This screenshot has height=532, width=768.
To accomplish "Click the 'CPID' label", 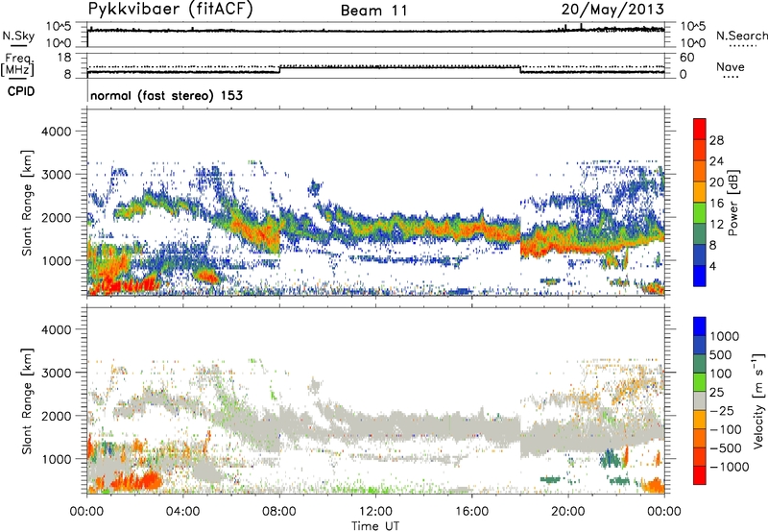I will pos(21,91).
